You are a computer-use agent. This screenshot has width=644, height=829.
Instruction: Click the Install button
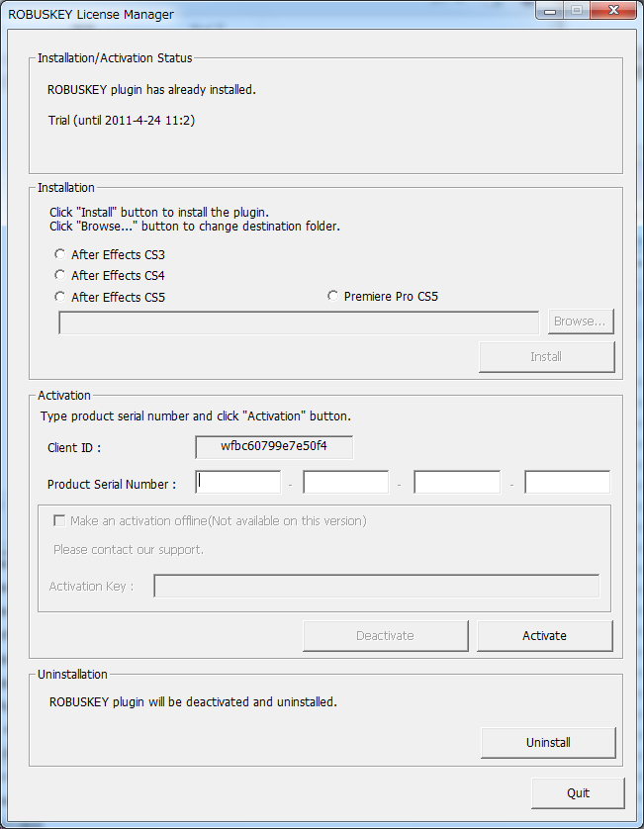click(547, 357)
